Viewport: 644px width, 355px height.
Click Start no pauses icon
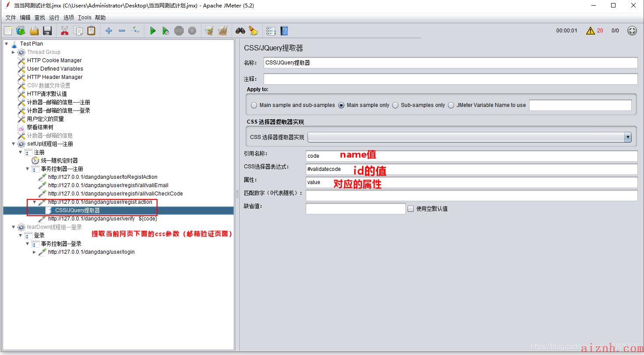coord(166,31)
